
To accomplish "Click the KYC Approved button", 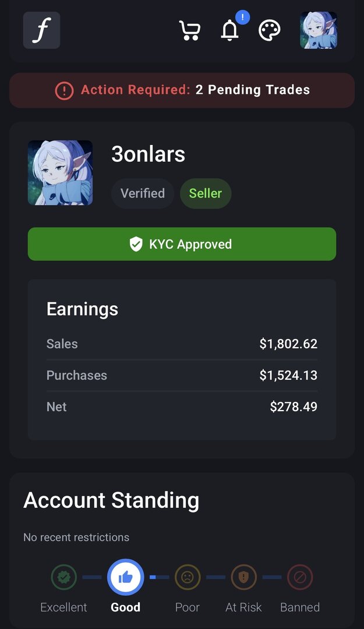I will pos(182,244).
